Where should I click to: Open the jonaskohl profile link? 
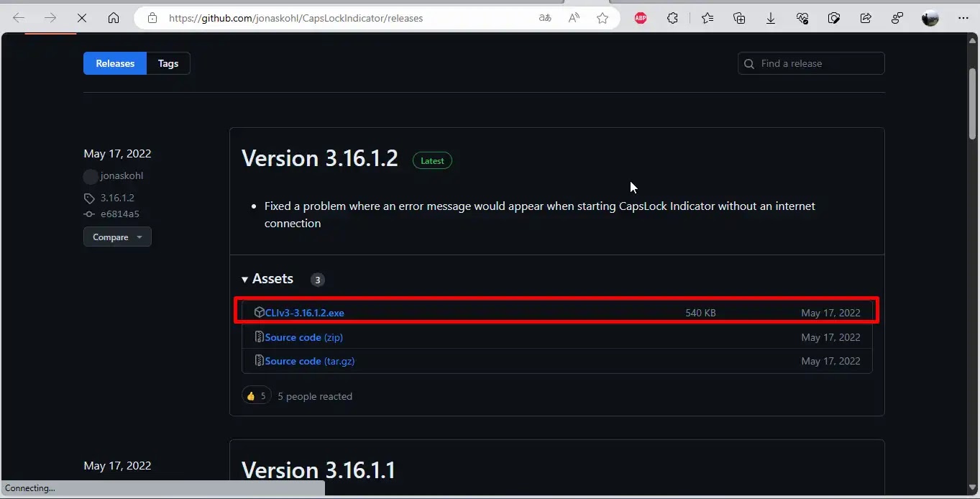[122, 176]
